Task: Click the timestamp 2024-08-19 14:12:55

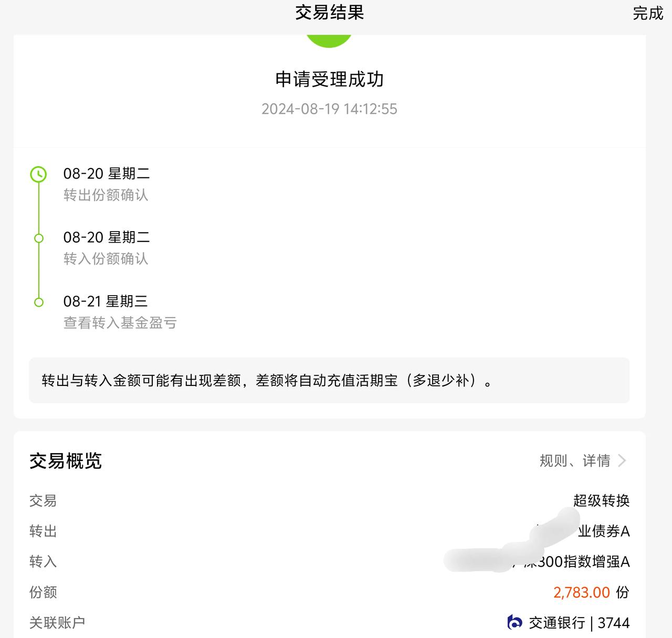Action: click(329, 109)
